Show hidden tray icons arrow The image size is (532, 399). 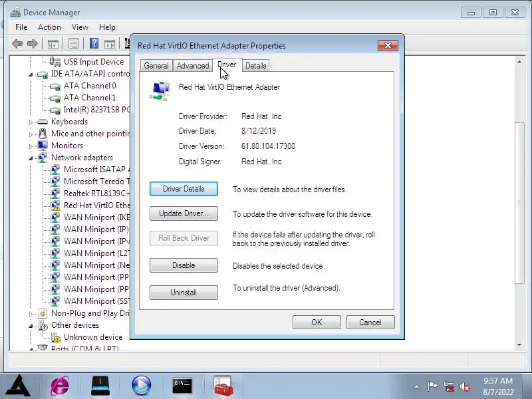pyautogui.click(x=417, y=386)
